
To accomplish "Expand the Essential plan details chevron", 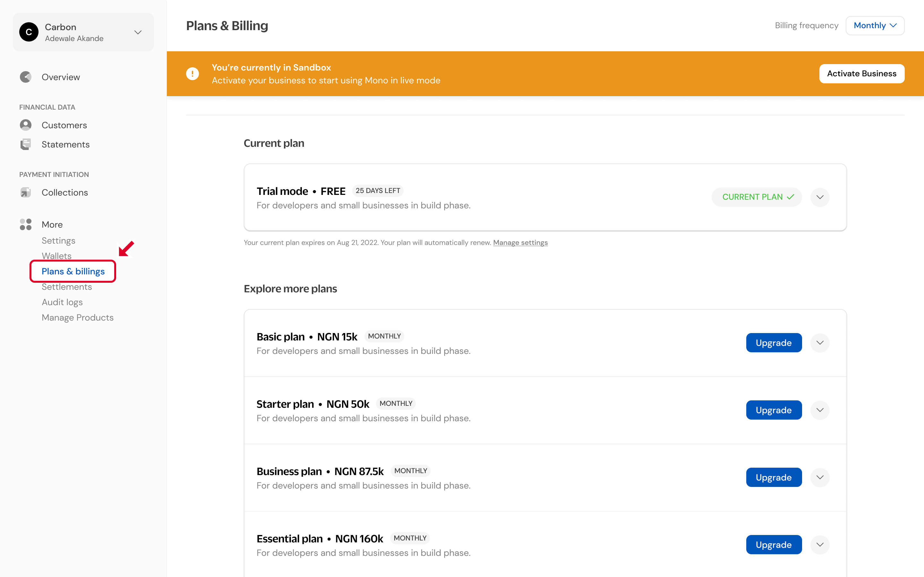I will (820, 545).
